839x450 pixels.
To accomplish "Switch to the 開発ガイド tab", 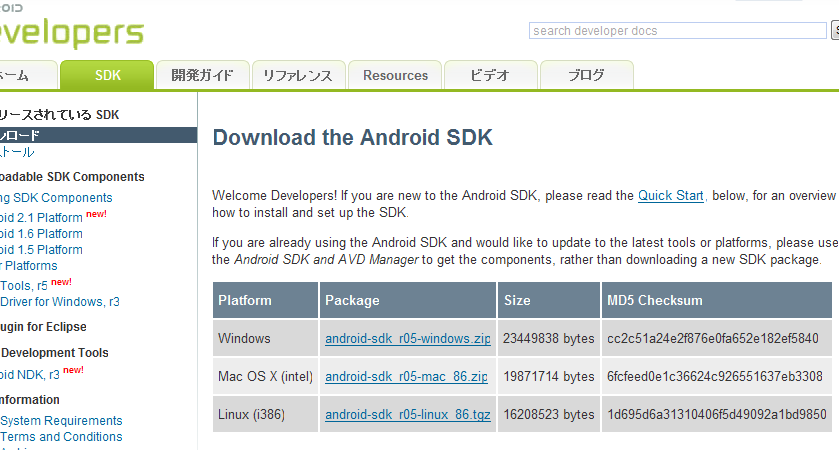I will (202, 75).
